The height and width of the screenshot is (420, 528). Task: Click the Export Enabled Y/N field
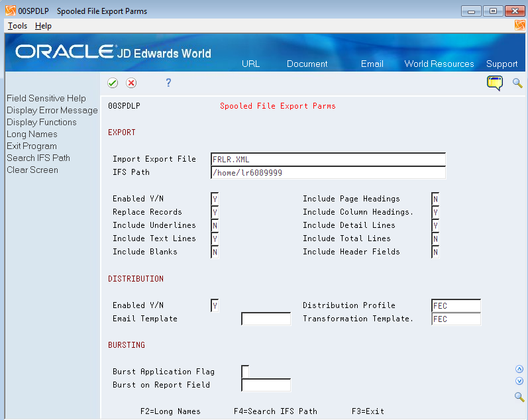(215, 199)
